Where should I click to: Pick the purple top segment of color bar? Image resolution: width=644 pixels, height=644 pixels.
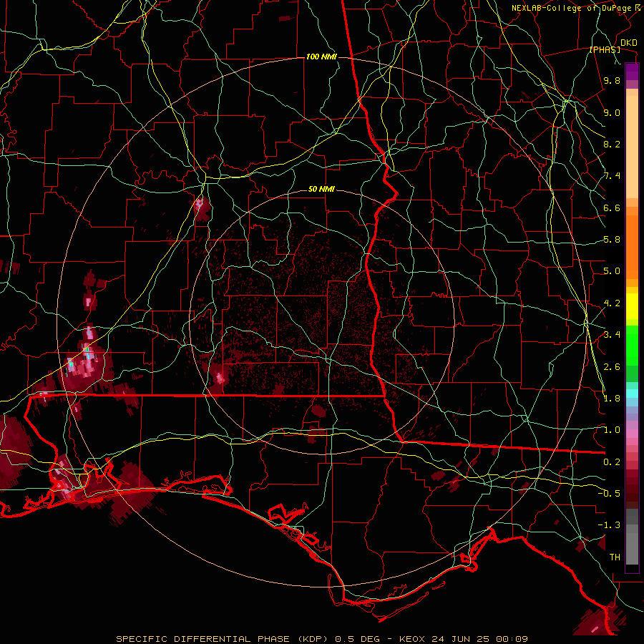[x=632, y=72]
